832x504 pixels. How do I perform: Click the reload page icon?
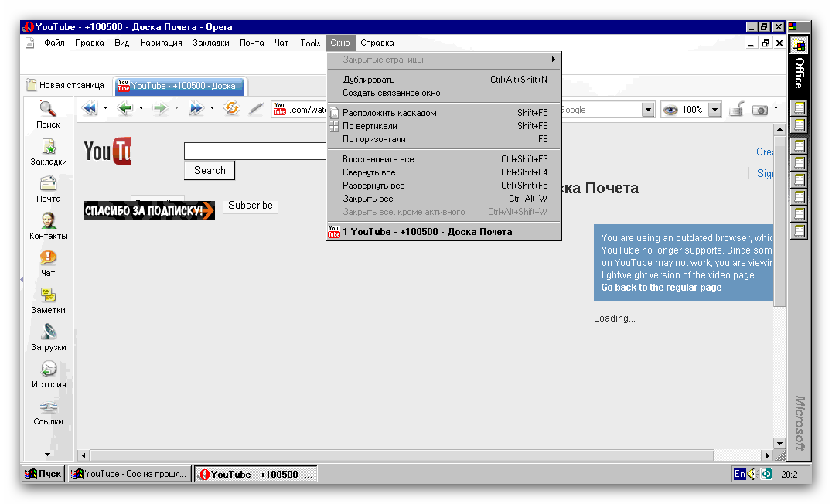(x=231, y=109)
